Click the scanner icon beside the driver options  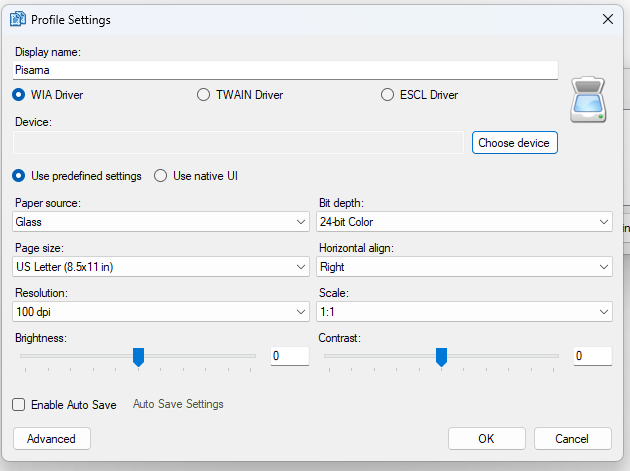click(x=588, y=100)
